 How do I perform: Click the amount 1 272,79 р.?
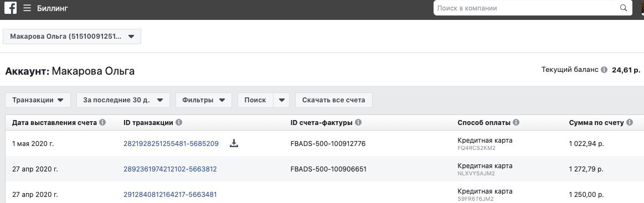click(586, 169)
